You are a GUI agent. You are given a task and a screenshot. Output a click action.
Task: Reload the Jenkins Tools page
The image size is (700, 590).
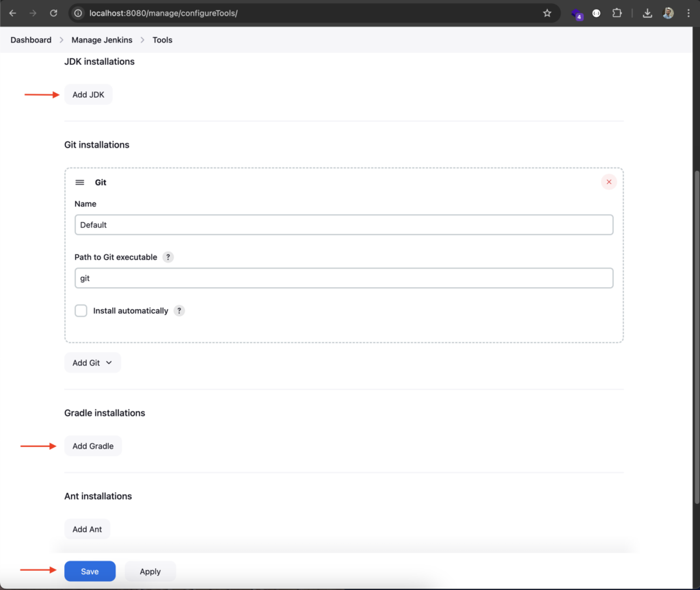pos(53,14)
